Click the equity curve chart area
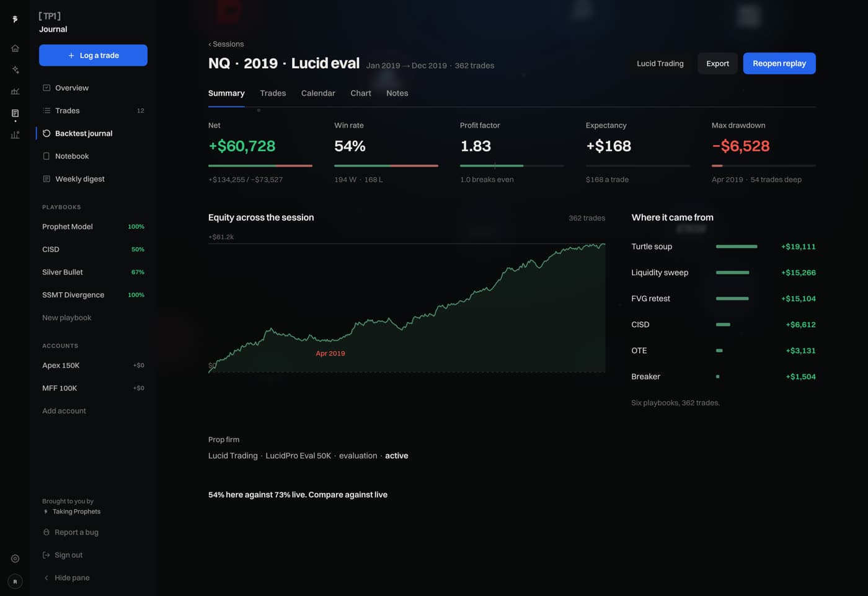 point(407,308)
